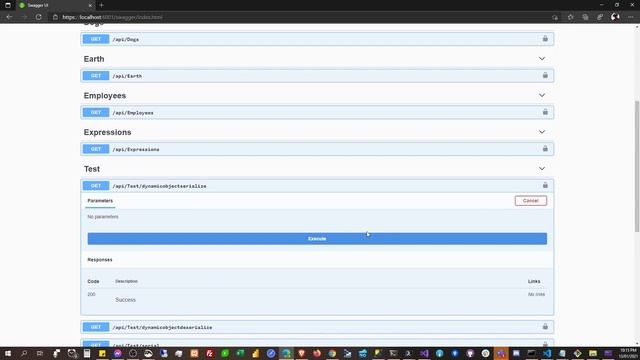Click the lock icon on /api/Employees row
640x360 pixels.
tap(545, 112)
